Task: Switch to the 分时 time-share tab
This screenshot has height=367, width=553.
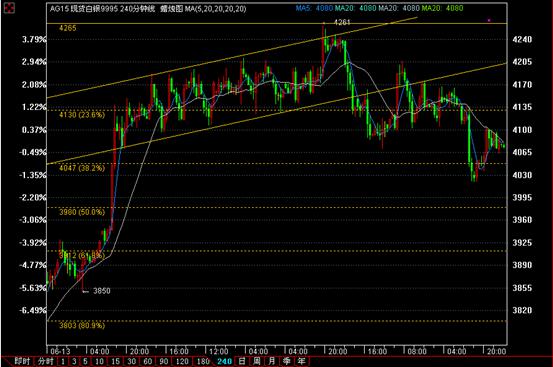Action: click(45, 361)
